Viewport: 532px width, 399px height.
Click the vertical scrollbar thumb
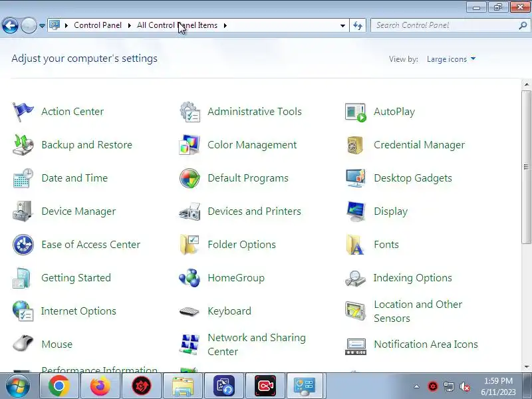[526, 167]
